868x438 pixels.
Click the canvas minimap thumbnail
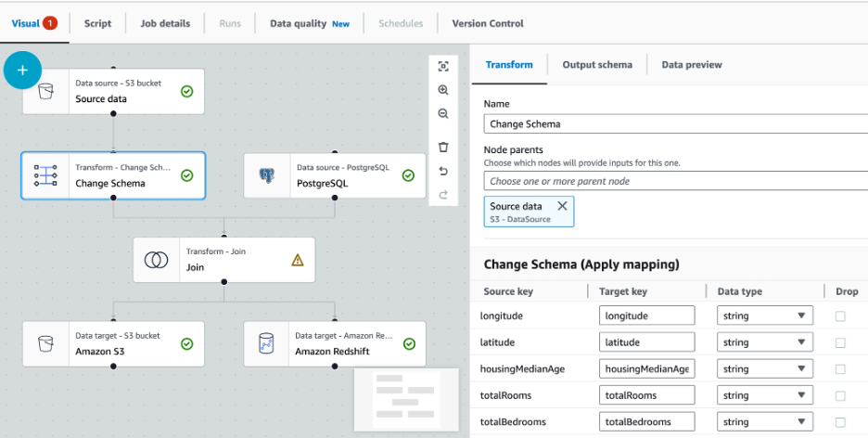pos(406,400)
